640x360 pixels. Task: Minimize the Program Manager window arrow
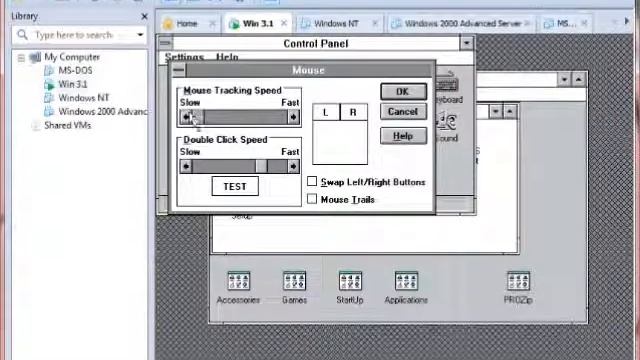point(564,79)
